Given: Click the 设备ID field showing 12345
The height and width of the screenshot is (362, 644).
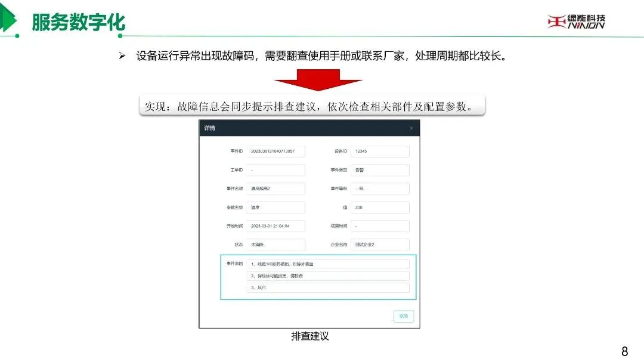Looking at the screenshot, I should point(380,151).
